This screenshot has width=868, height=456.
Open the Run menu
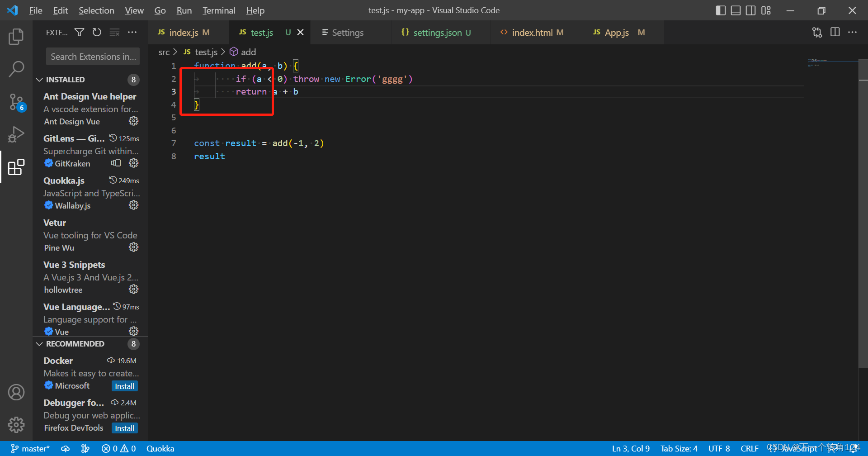tap(184, 10)
